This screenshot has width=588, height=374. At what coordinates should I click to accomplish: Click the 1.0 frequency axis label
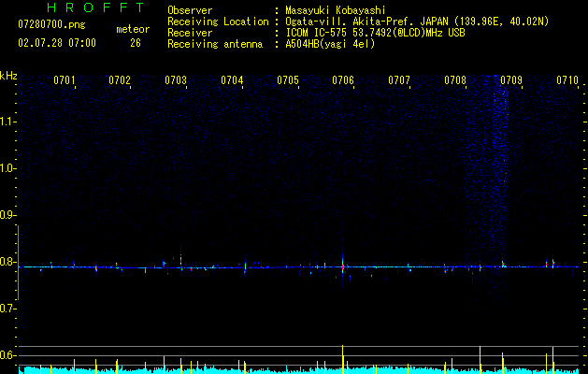coord(7,168)
